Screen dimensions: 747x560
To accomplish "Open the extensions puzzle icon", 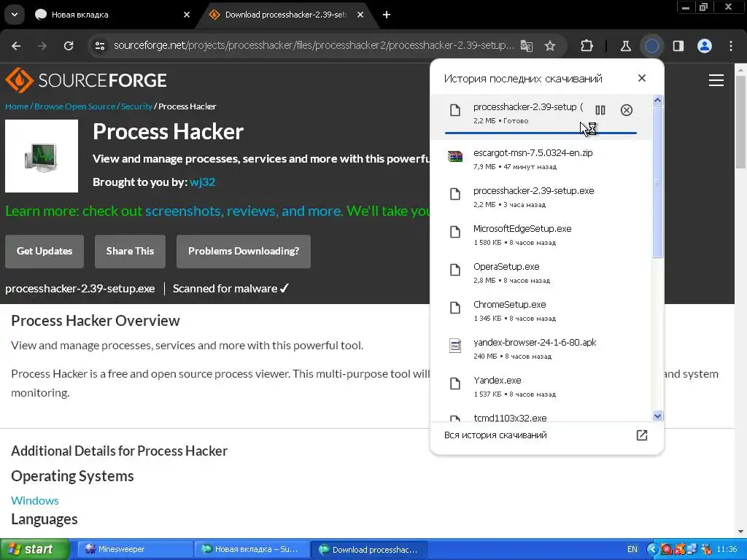I will (x=587, y=46).
